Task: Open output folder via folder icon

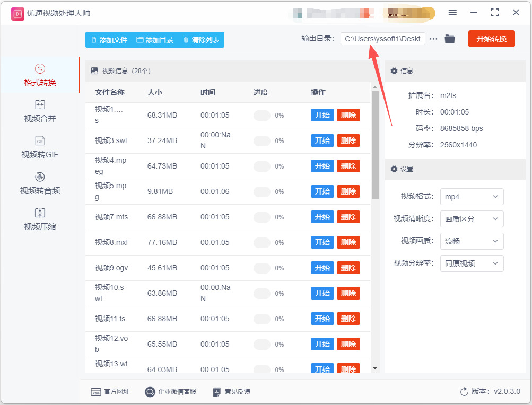Action: [x=450, y=39]
